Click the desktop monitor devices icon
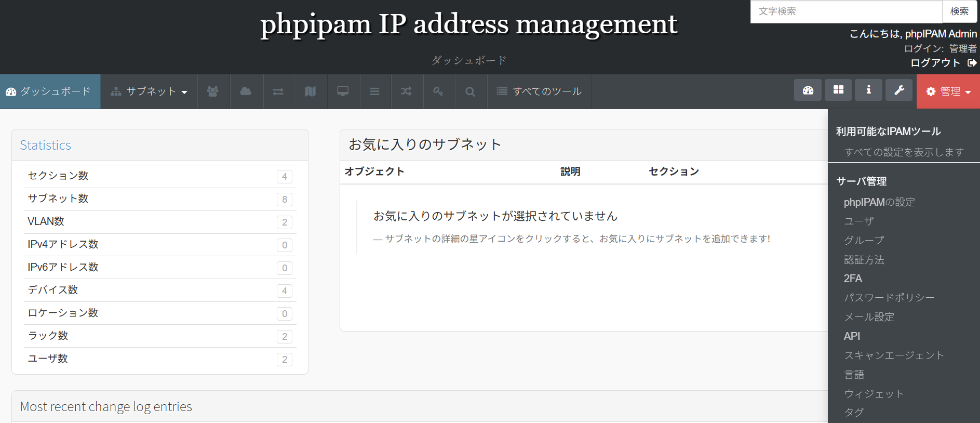The height and width of the screenshot is (423, 980). [x=343, y=91]
